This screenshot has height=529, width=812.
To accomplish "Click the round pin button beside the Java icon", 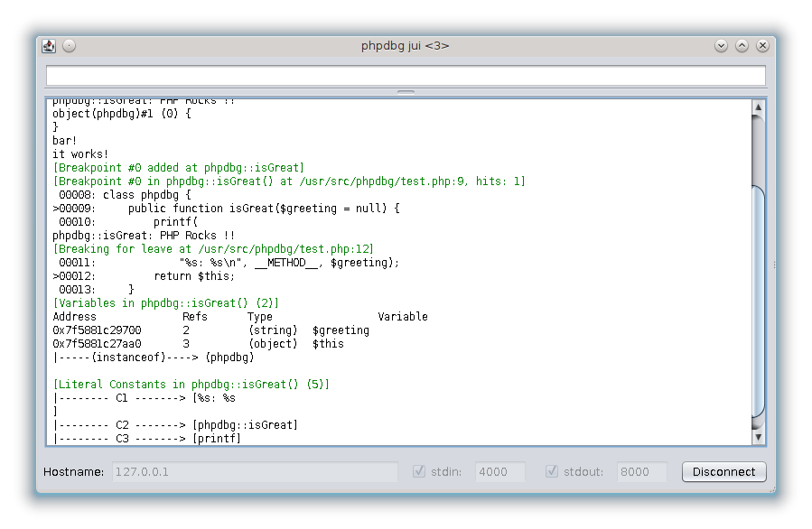I will [70, 46].
